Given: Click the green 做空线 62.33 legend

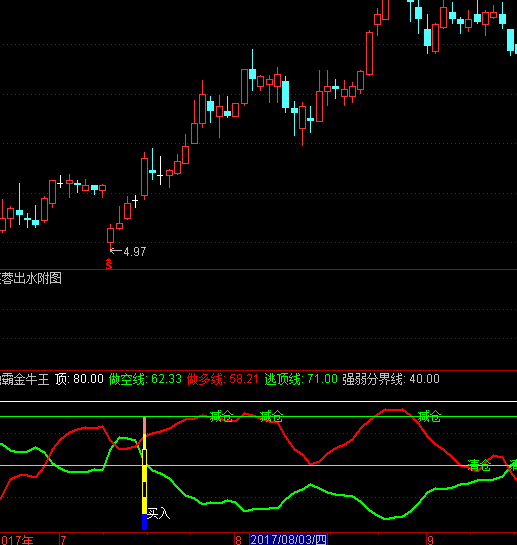Looking at the screenshot, I should [145, 379].
